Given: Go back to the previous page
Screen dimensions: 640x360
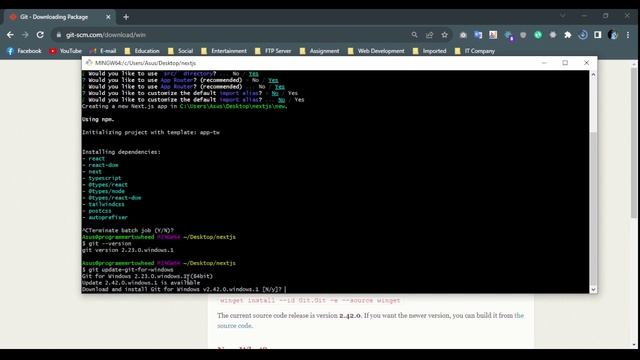Looking at the screenshot, I should click(x=10, y=35).
